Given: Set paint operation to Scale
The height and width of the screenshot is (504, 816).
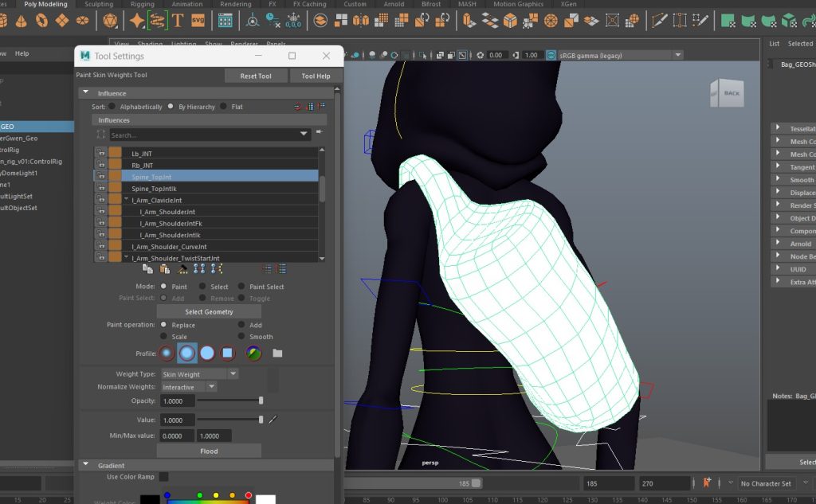Looking at the screenshot, I should tap(163, 337).
